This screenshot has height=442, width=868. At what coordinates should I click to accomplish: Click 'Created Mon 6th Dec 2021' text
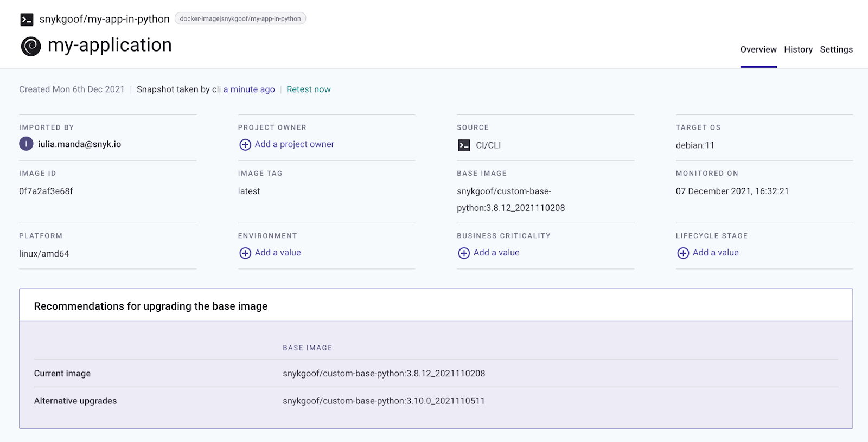point(72,89)
